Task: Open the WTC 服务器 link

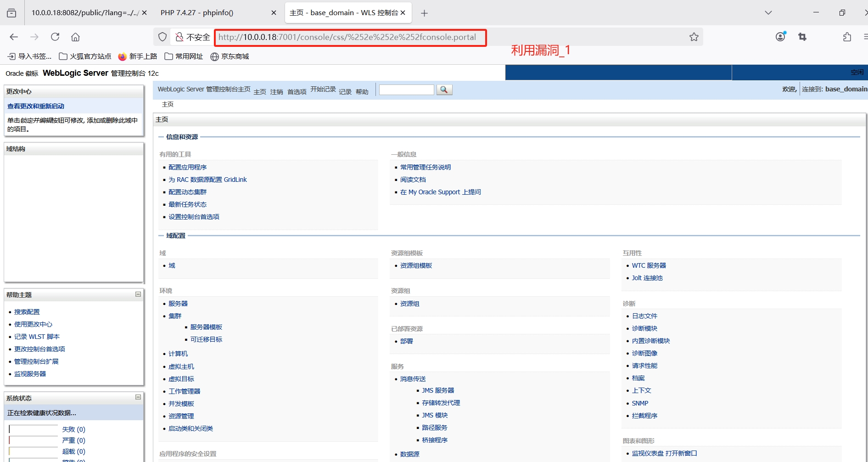Action: pos(649,265)
